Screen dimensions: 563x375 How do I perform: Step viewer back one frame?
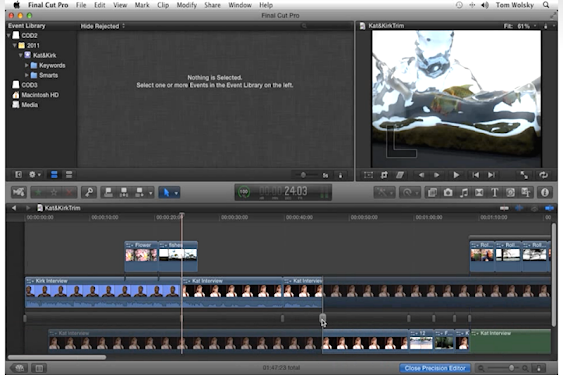pyautogui.click(x=421, y=175)
